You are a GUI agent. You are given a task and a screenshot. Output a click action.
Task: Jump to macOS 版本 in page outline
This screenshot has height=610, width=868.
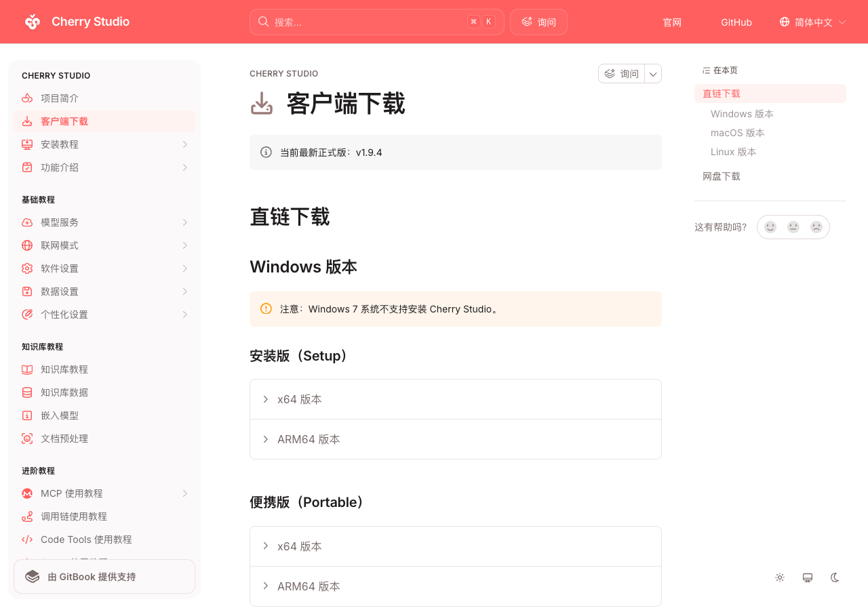[738, 133]
